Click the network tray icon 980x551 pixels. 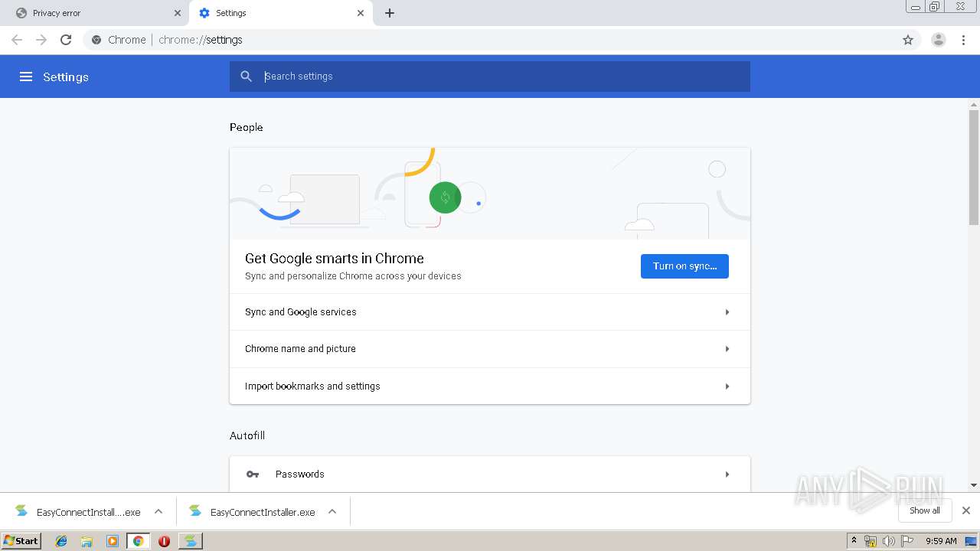871,541
